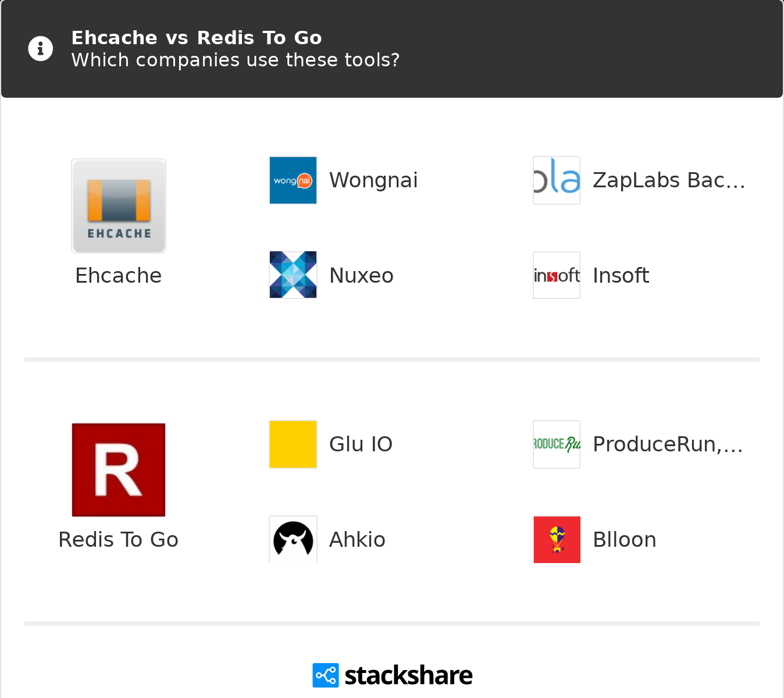Viewport: 784px width, 698px height.
Task: Click the ProduceRun logo thumbnail
Action: (x=557, y=444)
